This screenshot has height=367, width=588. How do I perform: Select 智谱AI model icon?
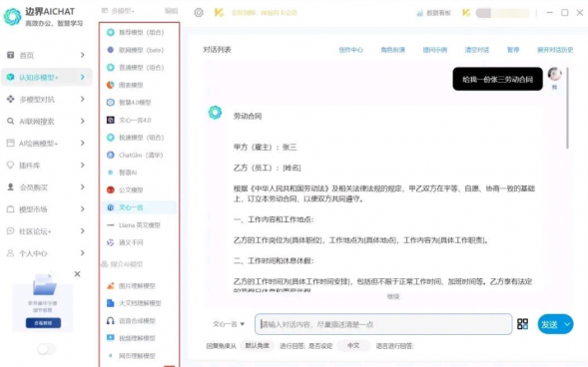110,173
